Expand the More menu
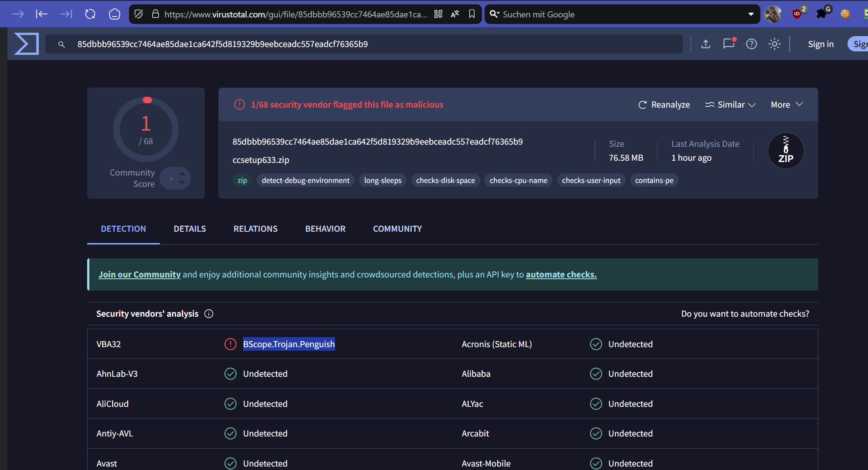Screen dimensions: 868x470 click(787, 105)
